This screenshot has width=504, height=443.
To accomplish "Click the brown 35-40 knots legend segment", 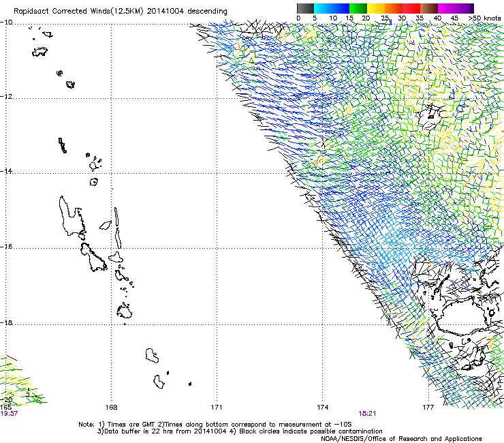I will pyautogui.click(x=429, y=8).
